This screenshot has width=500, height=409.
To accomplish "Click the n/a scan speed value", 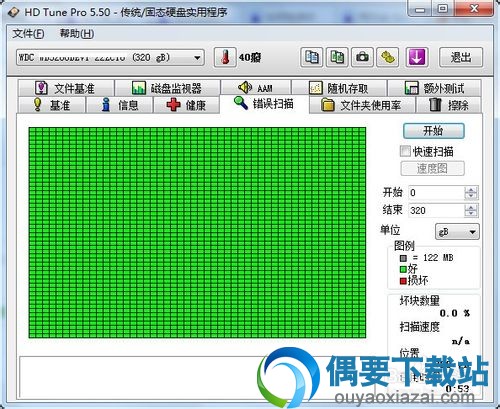I will pyautogui.click(x=461, y=341).
